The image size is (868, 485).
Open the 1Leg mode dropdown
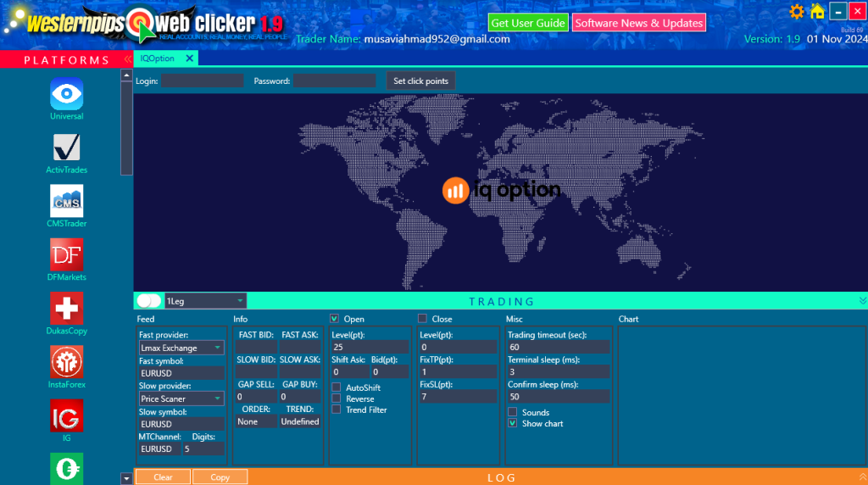(x=205, y=301)
